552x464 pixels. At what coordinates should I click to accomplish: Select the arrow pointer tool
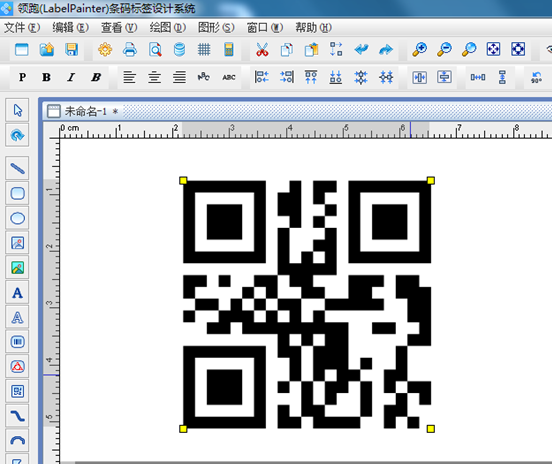click(x=17, y=110)
